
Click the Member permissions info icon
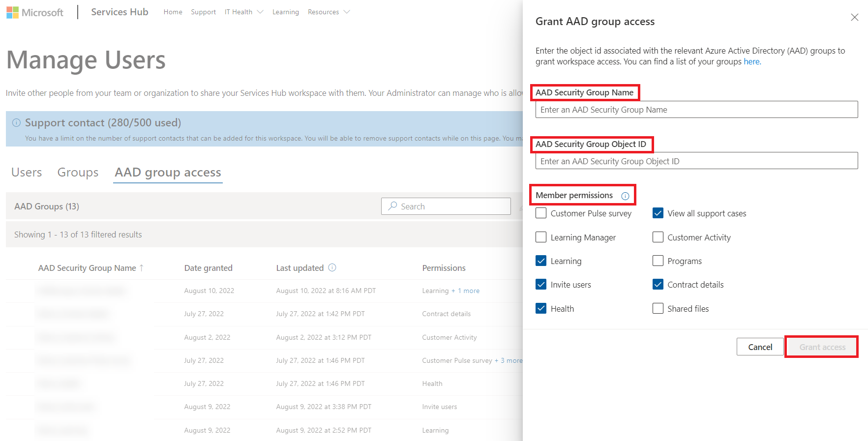click(x=625, y=196)
